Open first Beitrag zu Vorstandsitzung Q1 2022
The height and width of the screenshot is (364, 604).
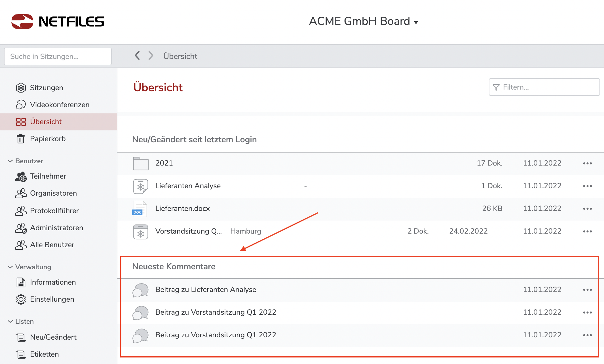(216, 312)
